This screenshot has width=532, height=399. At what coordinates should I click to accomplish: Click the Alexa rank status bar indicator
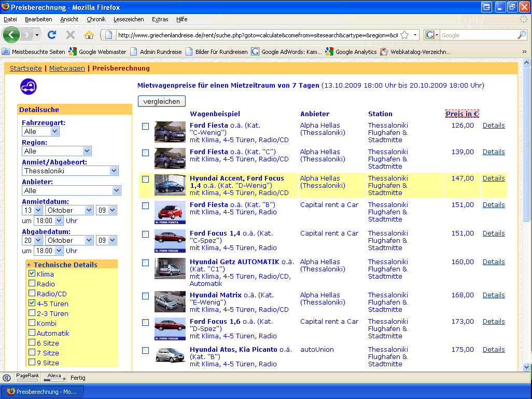(54, 377)
